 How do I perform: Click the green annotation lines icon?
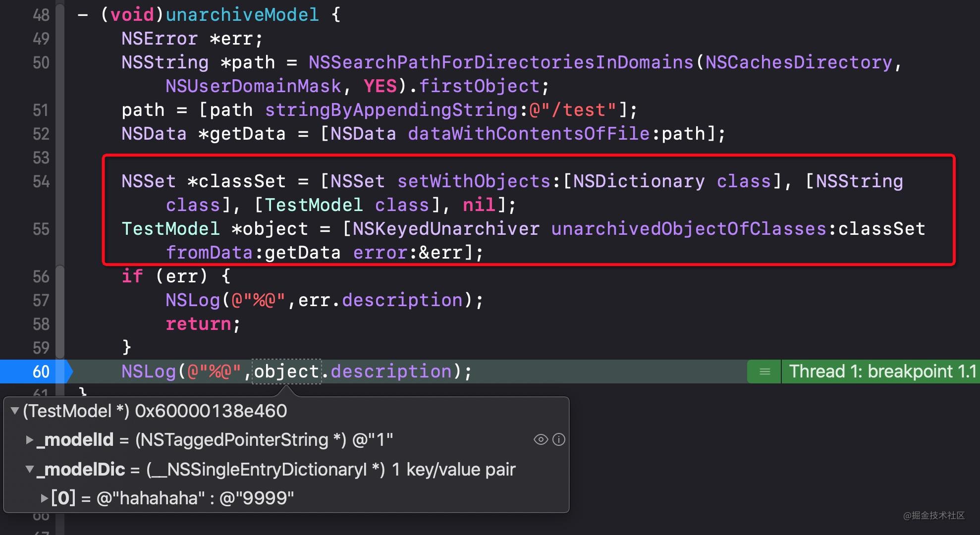click(x=764, y=372)
